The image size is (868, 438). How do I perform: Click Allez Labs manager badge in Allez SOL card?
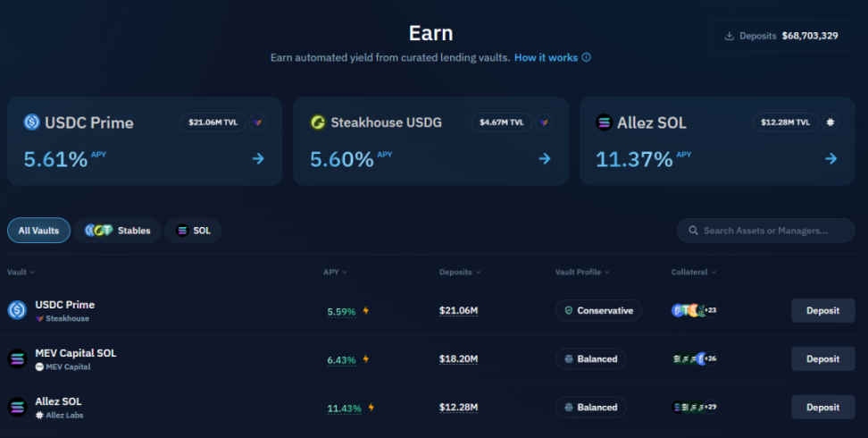coord(830,122)
